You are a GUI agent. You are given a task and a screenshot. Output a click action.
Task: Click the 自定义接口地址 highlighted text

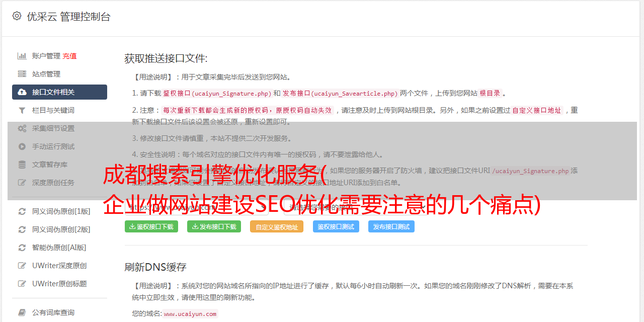click(537, 111)
